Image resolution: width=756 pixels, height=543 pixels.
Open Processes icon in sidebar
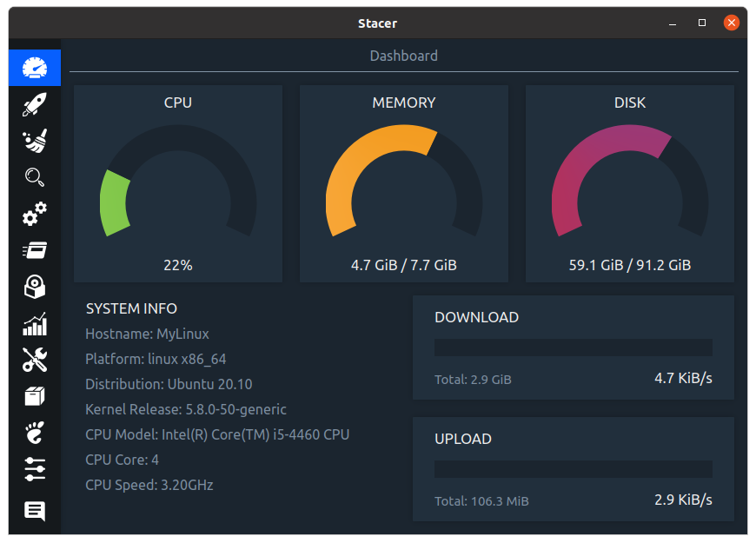click(35, 250)
